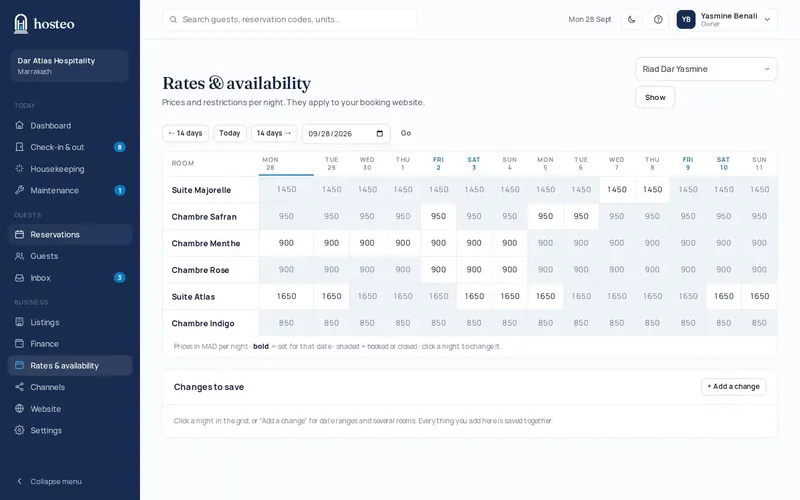Open the Yasmine Benali account menu
This screenshot has width=800, height=500.
click(726, 19)
